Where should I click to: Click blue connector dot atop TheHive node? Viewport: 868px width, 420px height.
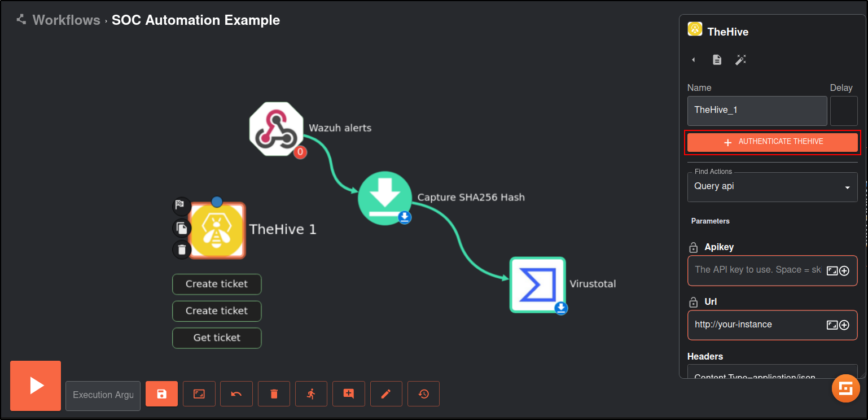click(217, 202)
